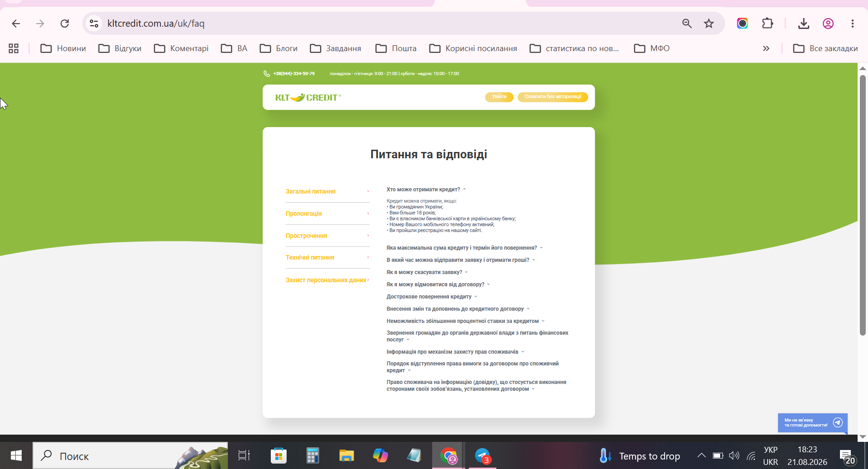Bookmark this page with the star

point(709,24)
